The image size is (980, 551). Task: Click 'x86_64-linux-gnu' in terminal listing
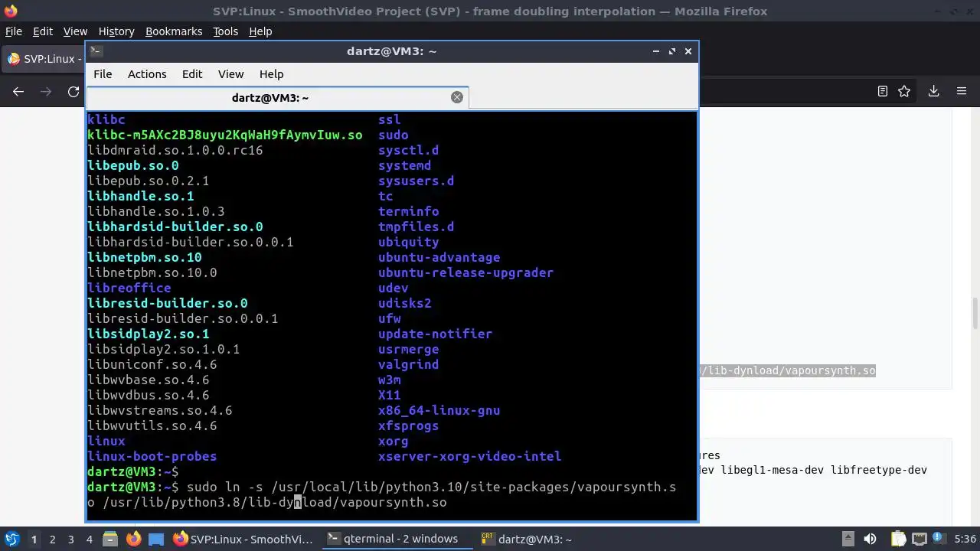[439, 410]
